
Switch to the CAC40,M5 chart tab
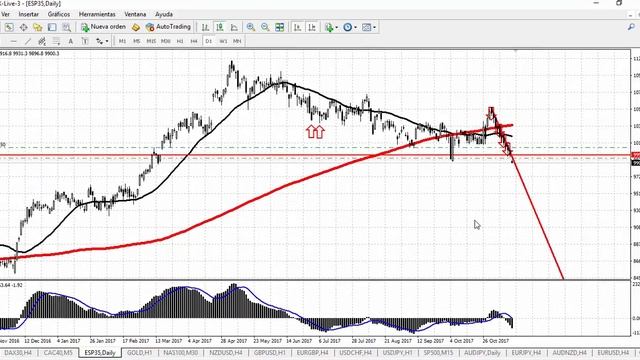pyautogui.click(x=58, y=352)
